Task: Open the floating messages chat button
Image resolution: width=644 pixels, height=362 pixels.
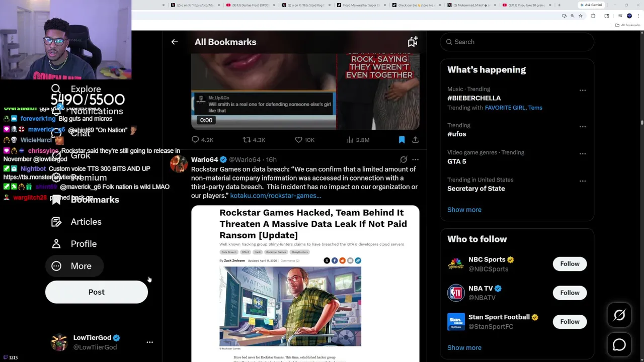Action: pos(619,345)
